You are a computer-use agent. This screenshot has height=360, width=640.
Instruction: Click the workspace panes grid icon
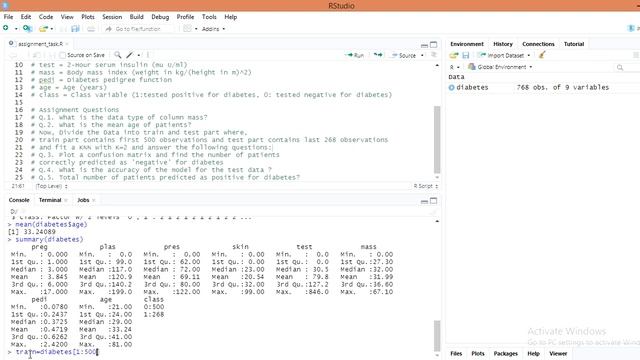coord(187,29)
